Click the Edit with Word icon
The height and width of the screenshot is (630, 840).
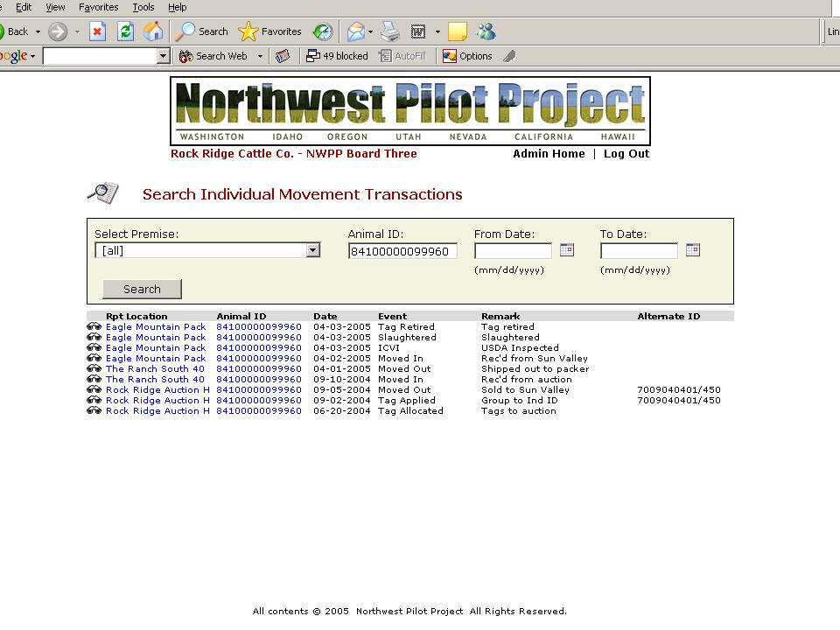418,31
